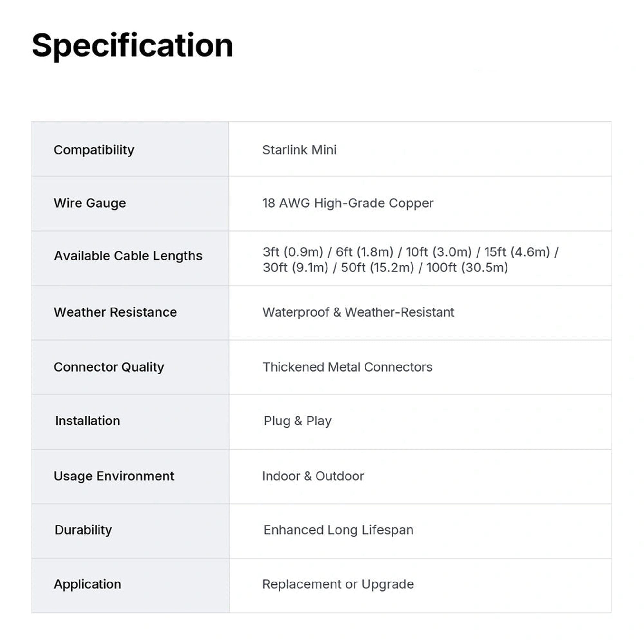Click the Starlink Mini value
Image resolution: width=644 pixels, height=644 pixels.
click(x=299, y=150)
